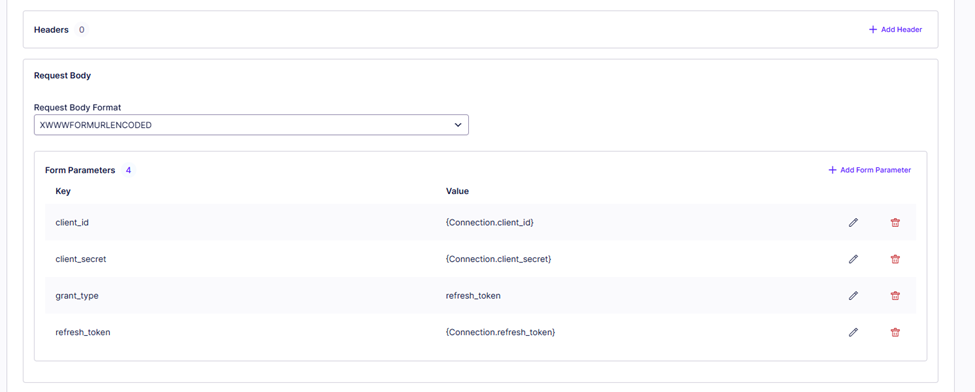This screenshot has height=392, width=975.
Task: Click the Request Body heading
Action: tap(62, 75)
